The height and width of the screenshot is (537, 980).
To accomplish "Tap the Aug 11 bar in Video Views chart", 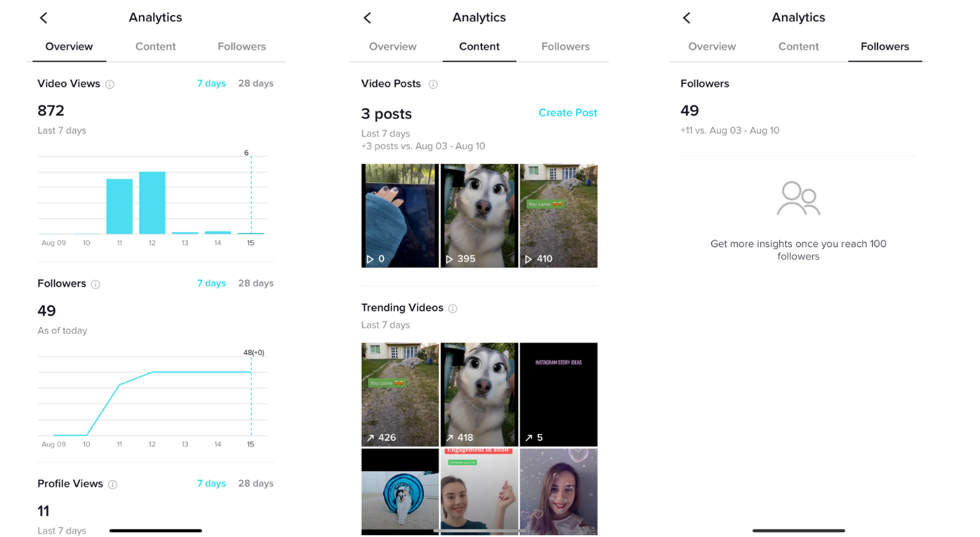I will (x=119, y=206).
